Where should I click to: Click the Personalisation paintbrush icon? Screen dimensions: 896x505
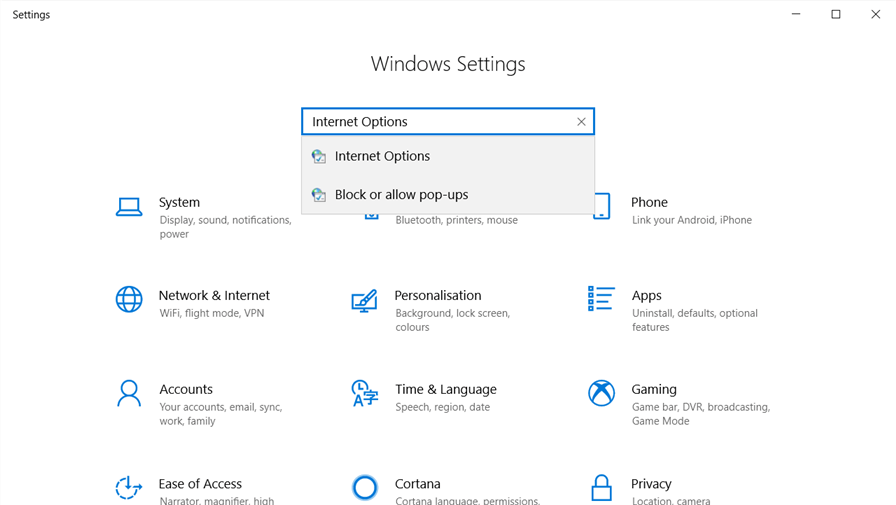[364, 301]
